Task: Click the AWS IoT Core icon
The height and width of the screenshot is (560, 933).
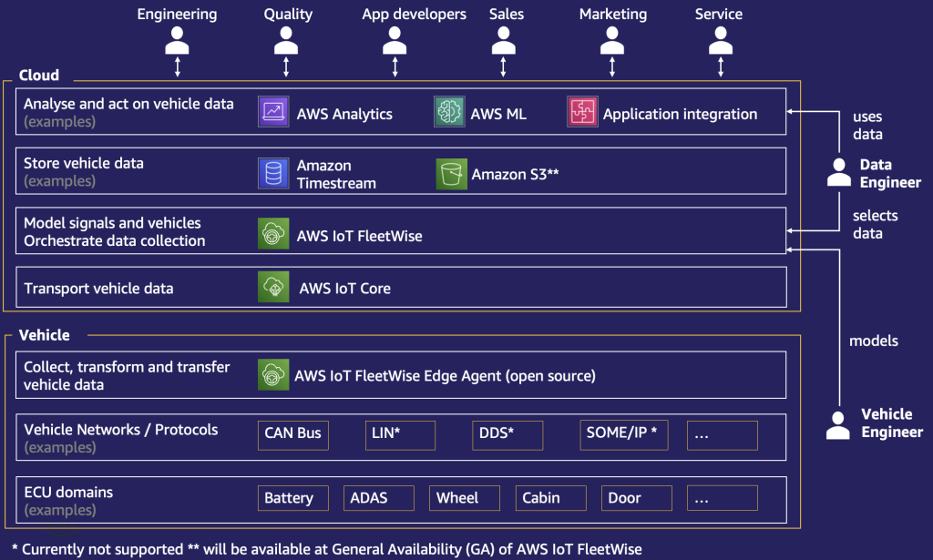Action: (272, 287)
